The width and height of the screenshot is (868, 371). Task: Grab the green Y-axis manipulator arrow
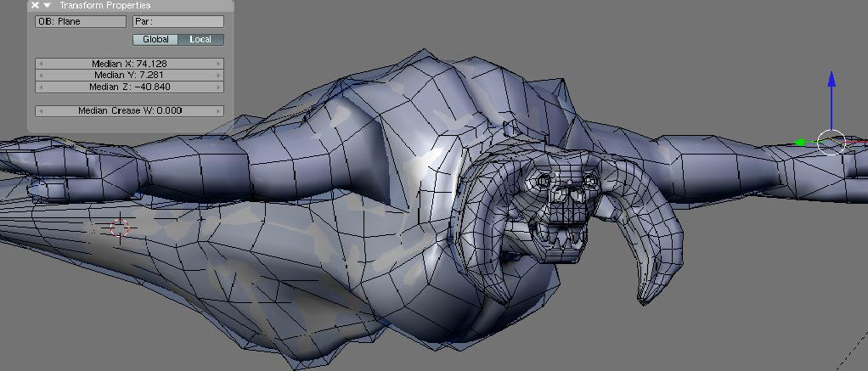pyautogui.click(x=800, y=143)
